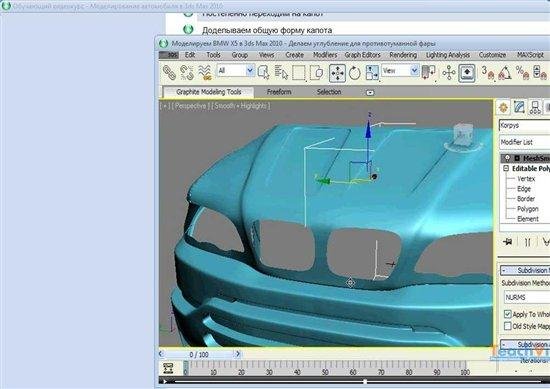The height and width of the screenshot is (389, 550).
Task: Open the View reference coordinate dropdown
Action: pyautogui.click(x=400, y=71)
